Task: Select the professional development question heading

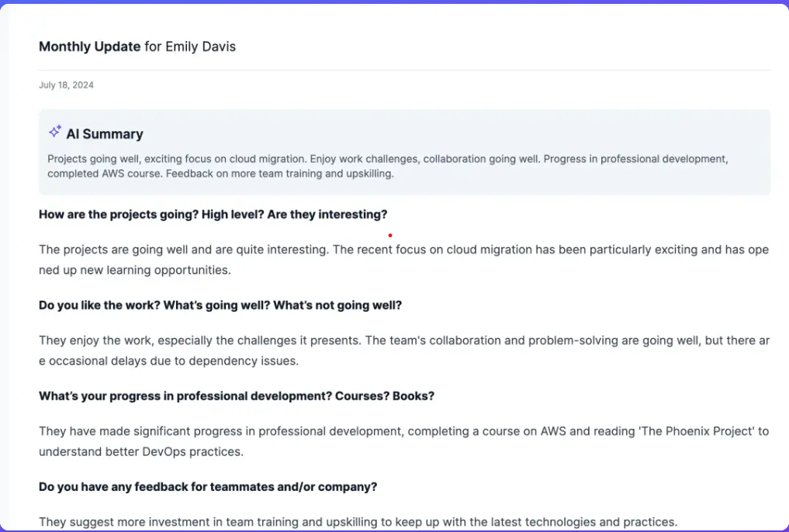Action: 236,396
